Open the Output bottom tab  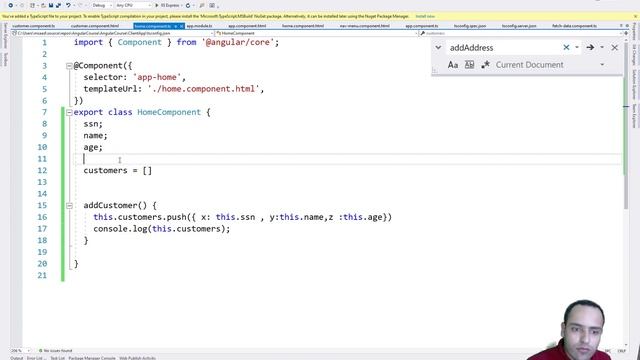(17, 358)
